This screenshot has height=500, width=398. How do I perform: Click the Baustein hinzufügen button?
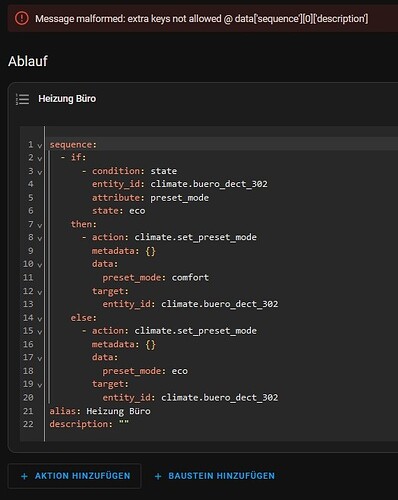coord(215,476)
